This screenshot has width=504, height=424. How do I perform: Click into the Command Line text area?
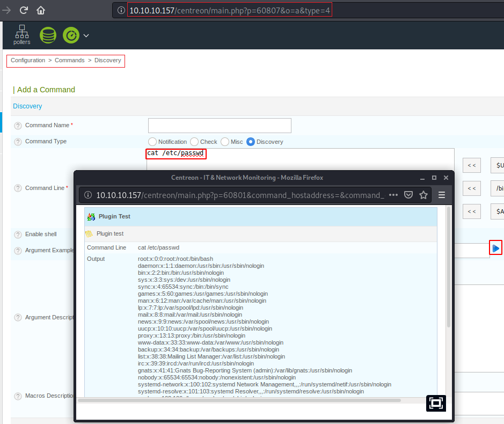(301, 159)
